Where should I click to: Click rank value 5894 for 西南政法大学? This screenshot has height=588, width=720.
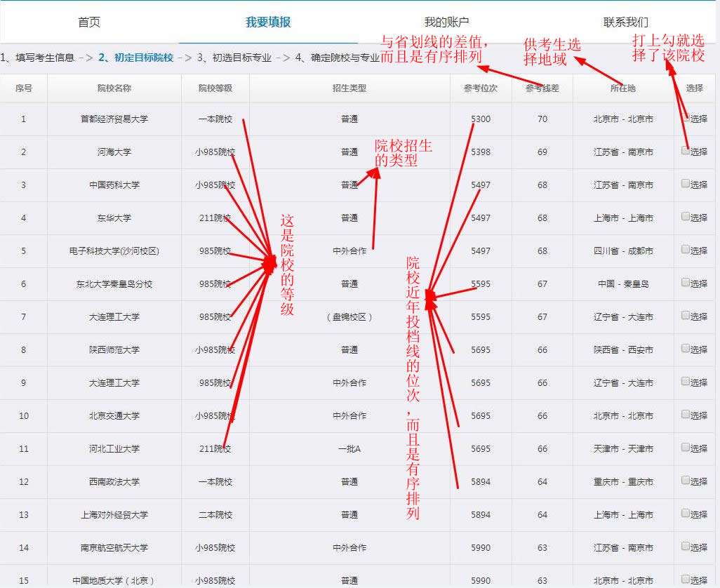tap(481, 482)
